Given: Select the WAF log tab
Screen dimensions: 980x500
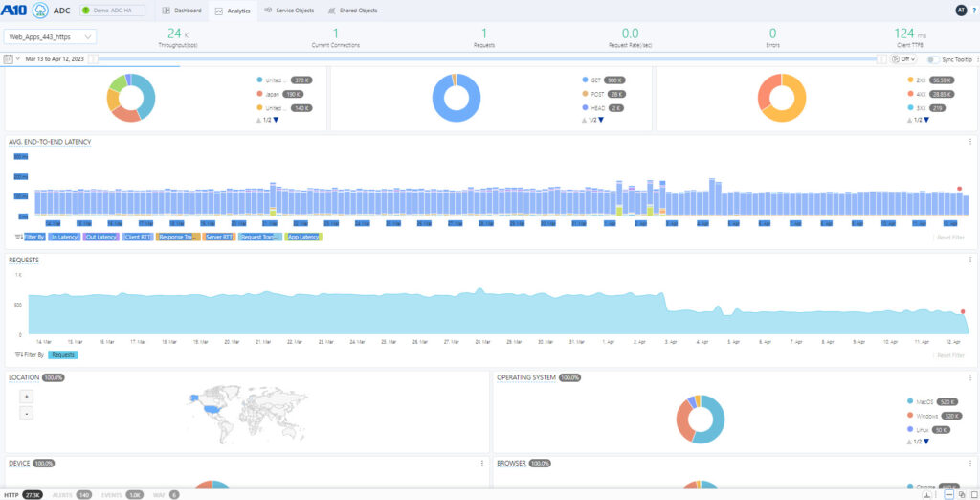Looking at the screenshot, I should [x=166, y=495].
